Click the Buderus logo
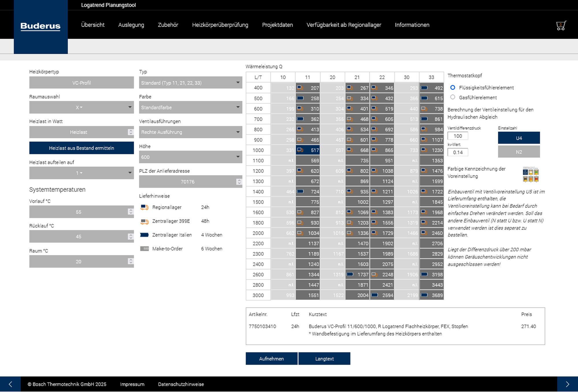This screenshot has height=392, width=578. tap(40, 27)
